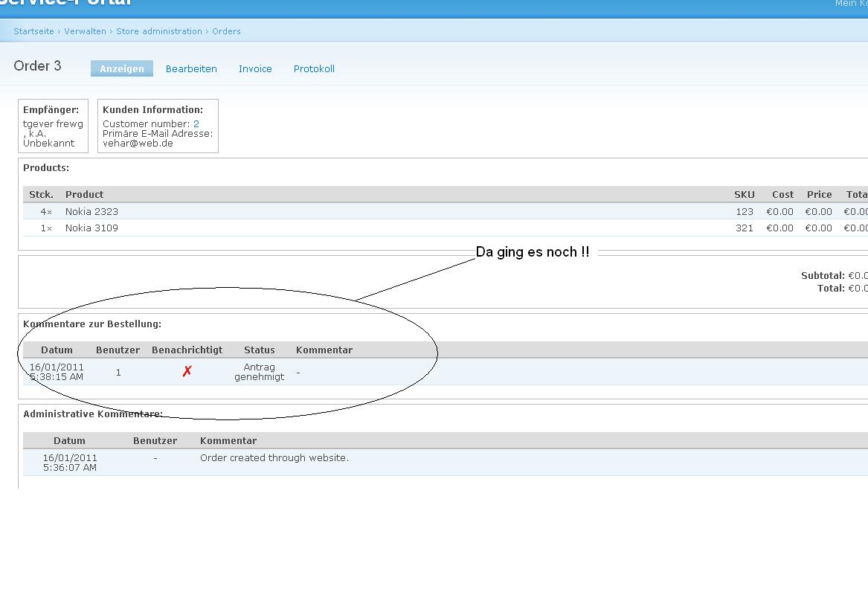Screen dimensions: 868x595
Task: Click customer number 2 link
Action: click(196, 124)
